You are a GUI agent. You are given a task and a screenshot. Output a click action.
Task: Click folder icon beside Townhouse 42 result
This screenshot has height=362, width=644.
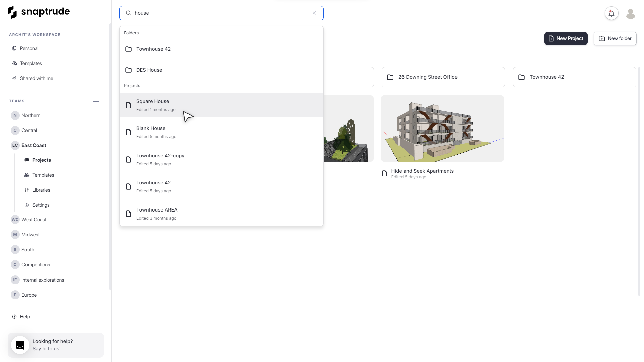click(x=128, y=49)
